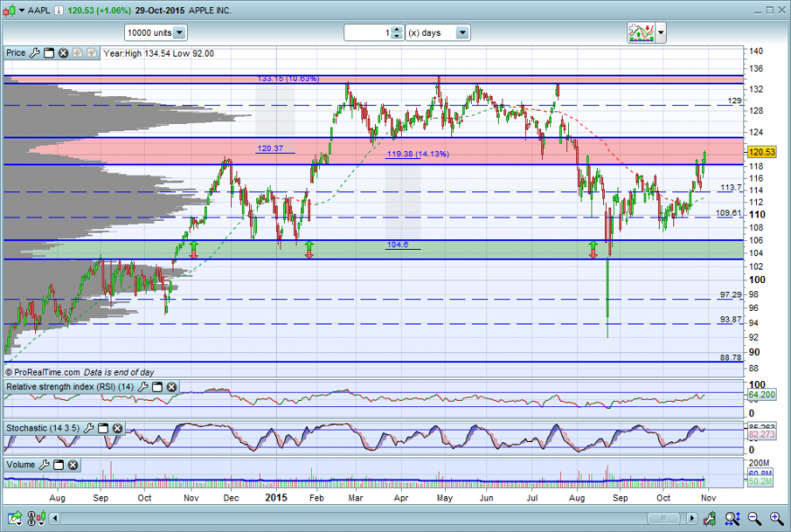
Task: Open the indicators chart icon in header
Action: point(641,32)
